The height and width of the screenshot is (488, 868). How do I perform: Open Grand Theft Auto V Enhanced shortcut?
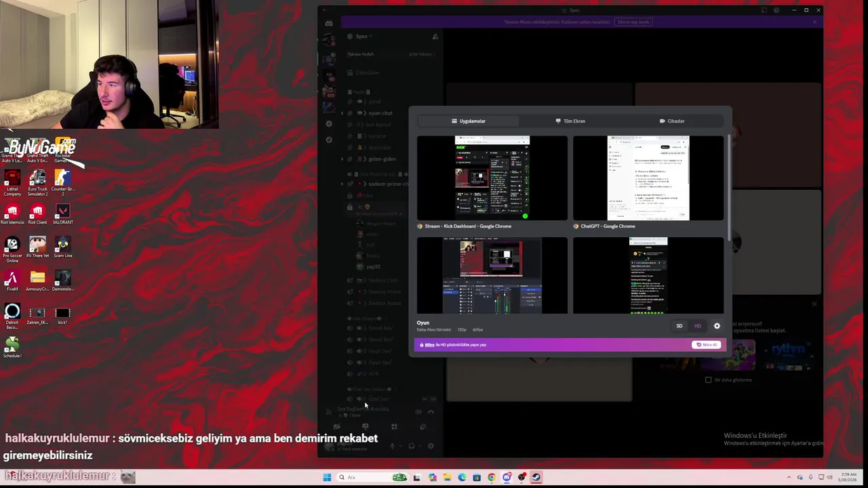click(x=37, y=150)
